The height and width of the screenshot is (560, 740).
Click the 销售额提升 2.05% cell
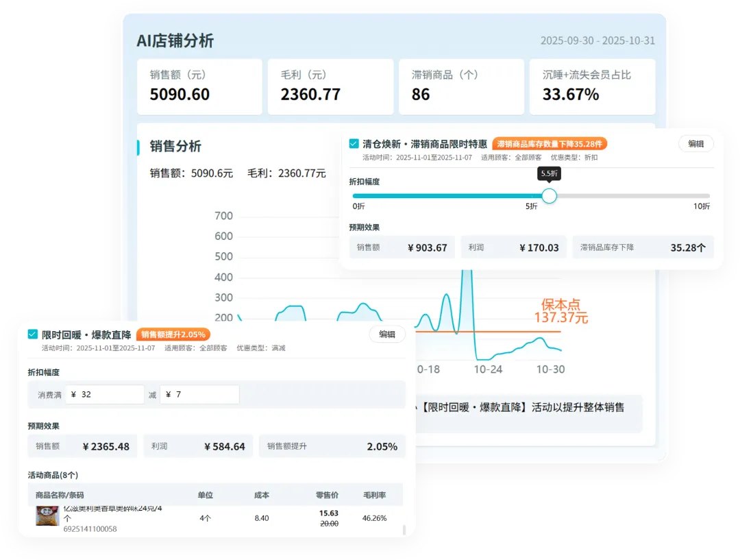tap(332, 446)
